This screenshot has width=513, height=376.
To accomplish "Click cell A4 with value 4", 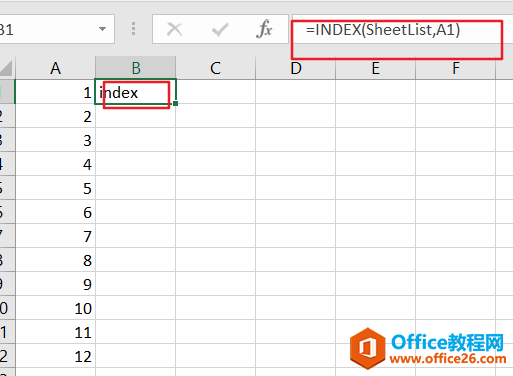I will [55, 164].
